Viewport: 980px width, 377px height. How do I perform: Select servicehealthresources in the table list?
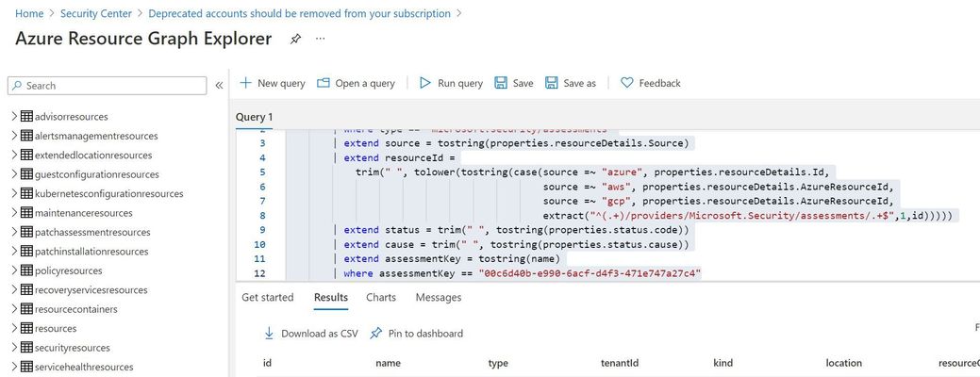[x=84, y=367]
